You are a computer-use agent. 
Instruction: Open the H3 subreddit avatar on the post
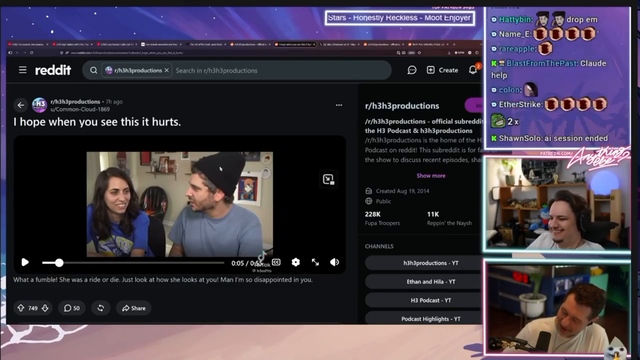click(39, 105)
